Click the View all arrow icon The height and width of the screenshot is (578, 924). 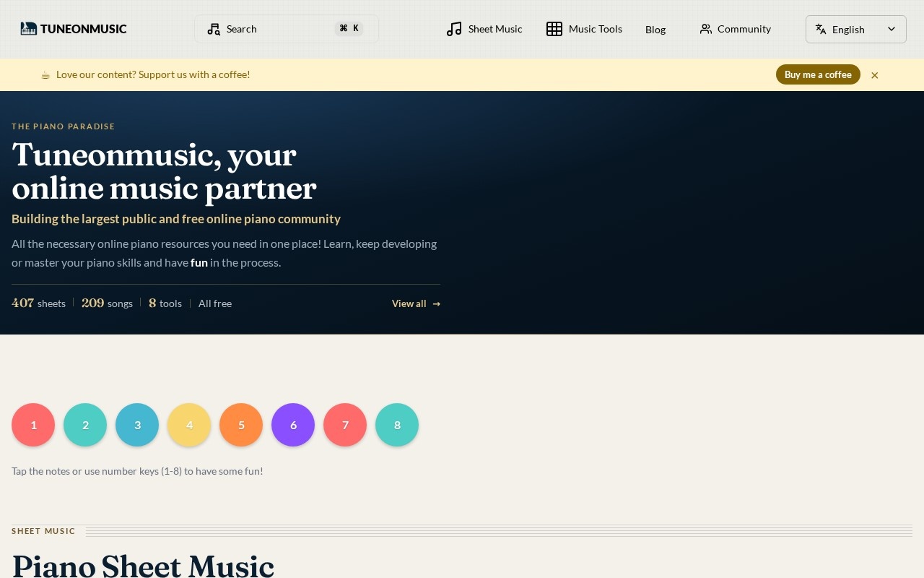(437, 304)
